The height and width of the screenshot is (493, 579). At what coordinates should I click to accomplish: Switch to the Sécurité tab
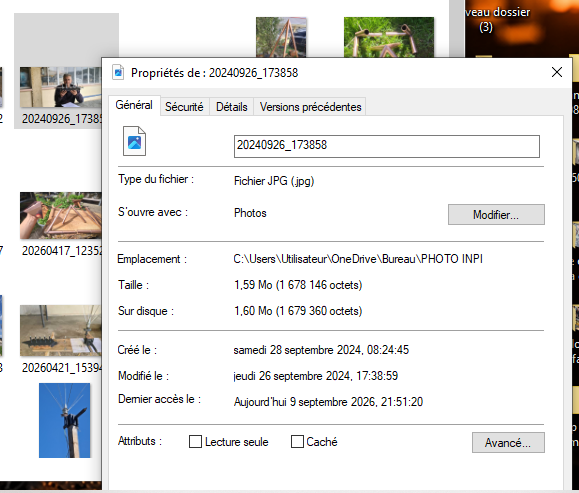pyautogui.click(x=184, y=107)
